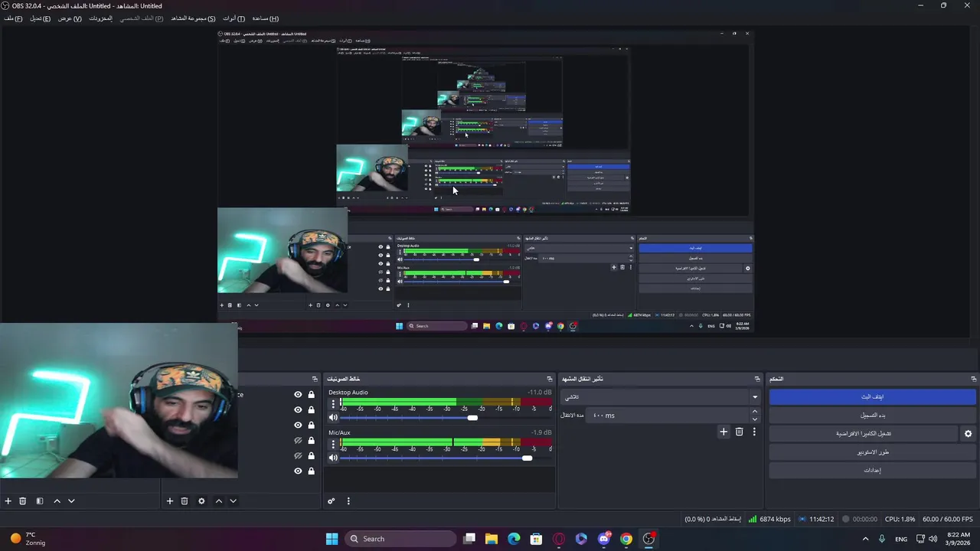This screenshot has height=551, width=980.
Task: Open the أدوات (T) Tools menu
Action: click(x=234, y=18)
